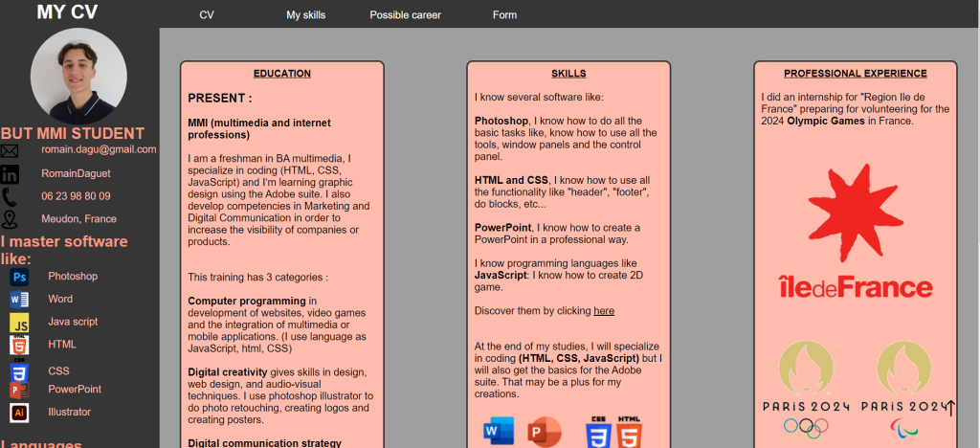
Task: Click the Word label in sidebar
Action: point(60,299)
